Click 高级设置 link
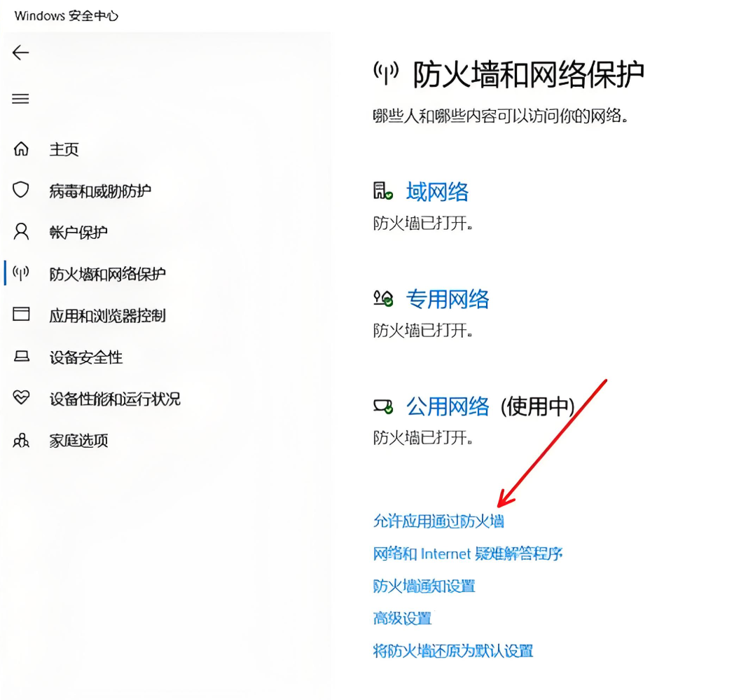734x700 pixels. pyautogui.click(x=402, y=618)
